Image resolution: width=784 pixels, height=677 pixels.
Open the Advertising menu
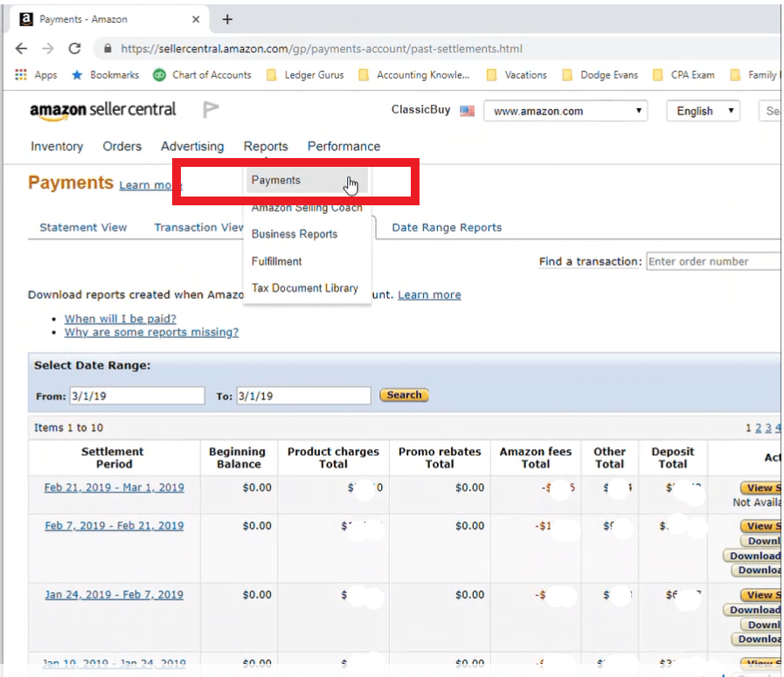coord(192,147)
